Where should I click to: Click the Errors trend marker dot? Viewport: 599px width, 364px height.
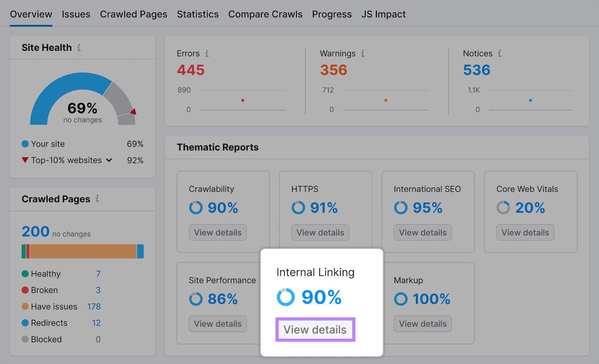tap(243, 100)
